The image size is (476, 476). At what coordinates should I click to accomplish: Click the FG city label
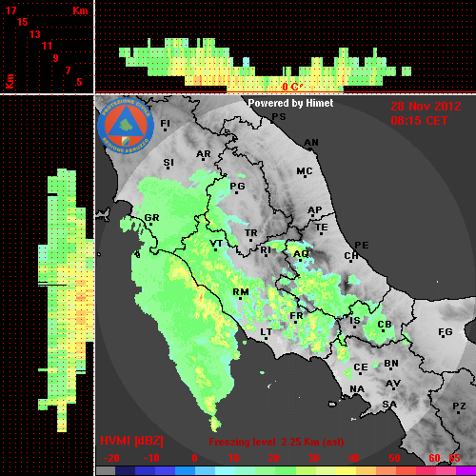click(x=446, y=332)
